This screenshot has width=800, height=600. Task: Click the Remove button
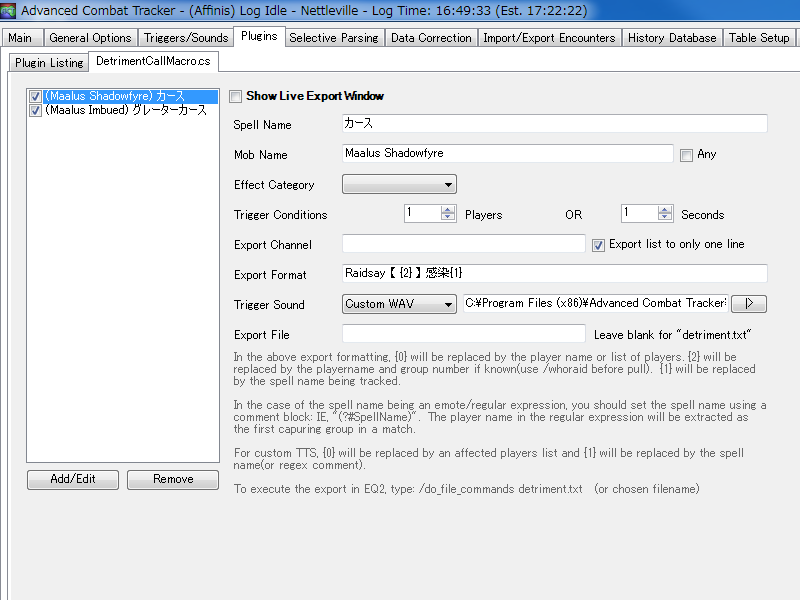click(x=173, y=479)
